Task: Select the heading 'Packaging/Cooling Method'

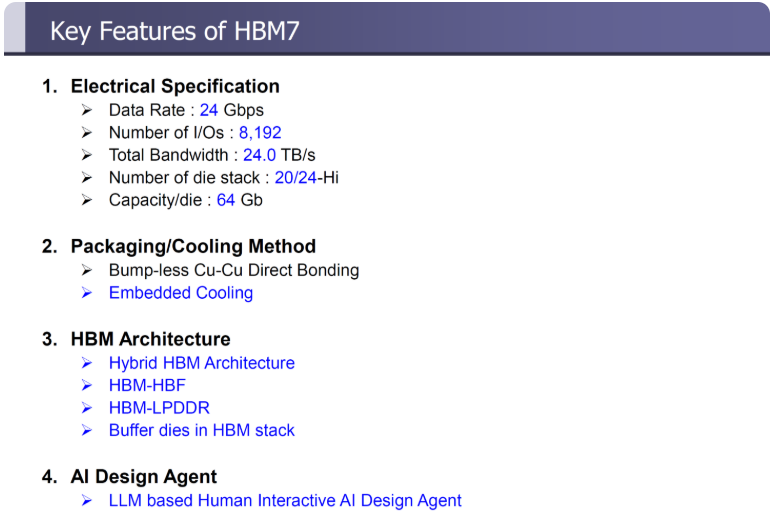Action: point(193,246)
